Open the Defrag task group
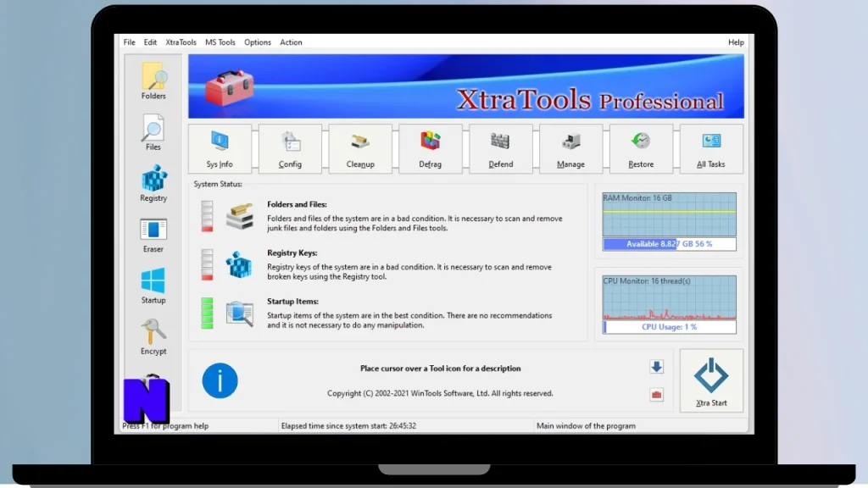 pos(430,149)
